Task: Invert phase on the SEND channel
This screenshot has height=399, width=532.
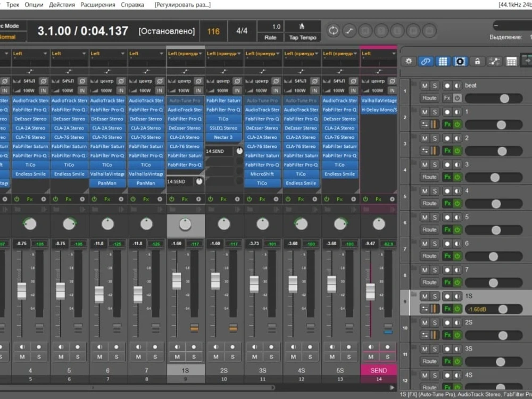Action: point(392,81)
